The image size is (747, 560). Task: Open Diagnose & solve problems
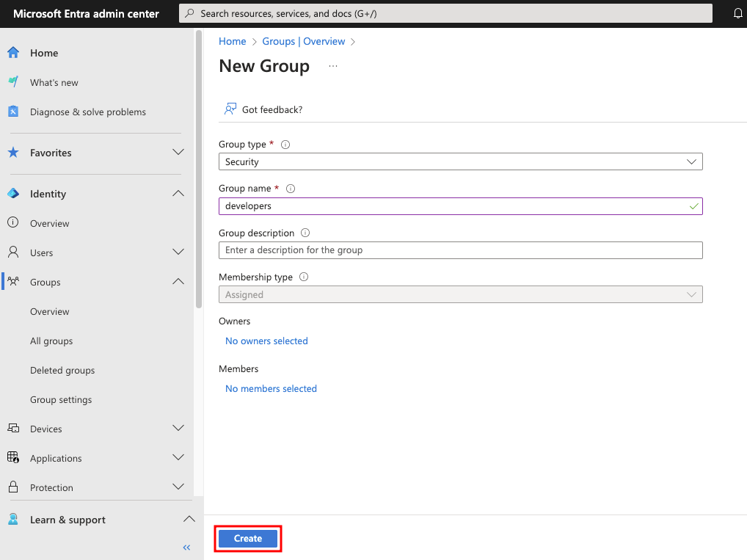(87, 112)
